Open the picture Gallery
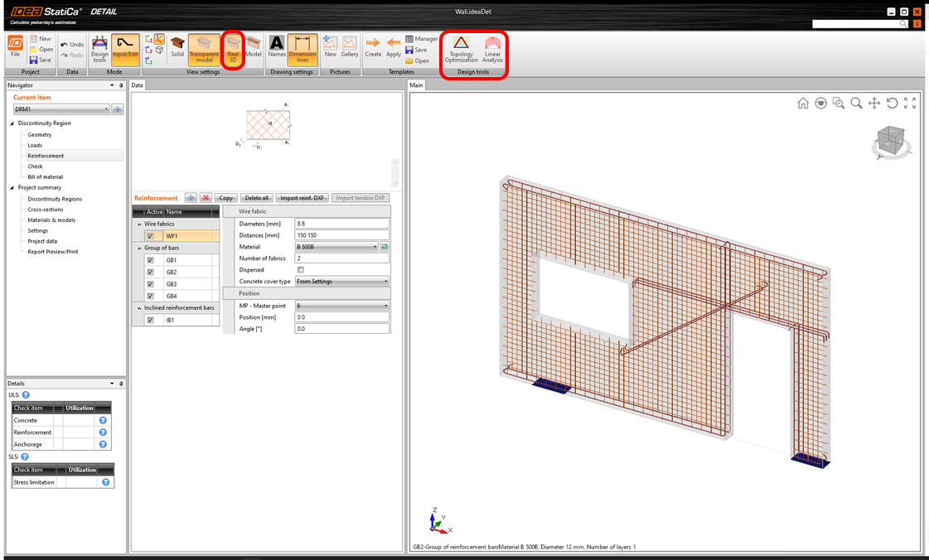 click(350, 46)
